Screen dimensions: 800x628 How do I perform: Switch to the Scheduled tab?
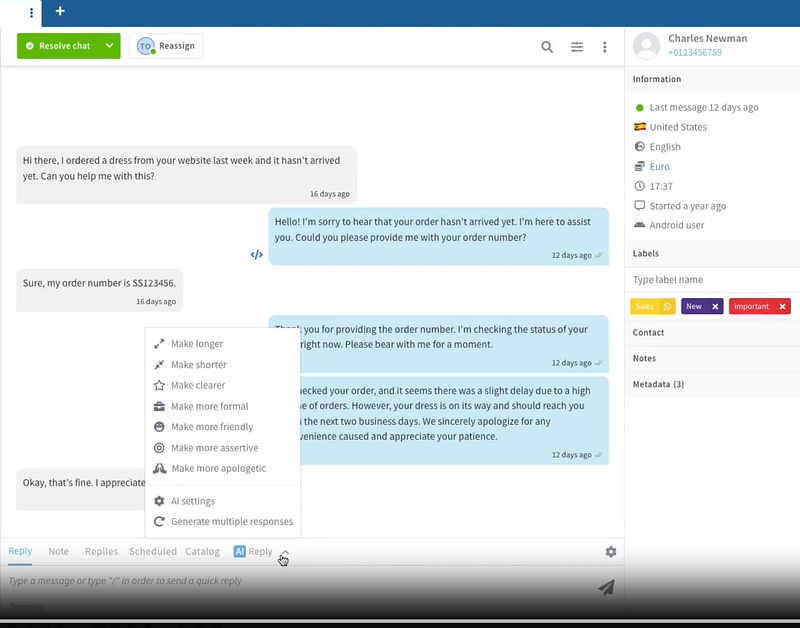pos(152,551)
